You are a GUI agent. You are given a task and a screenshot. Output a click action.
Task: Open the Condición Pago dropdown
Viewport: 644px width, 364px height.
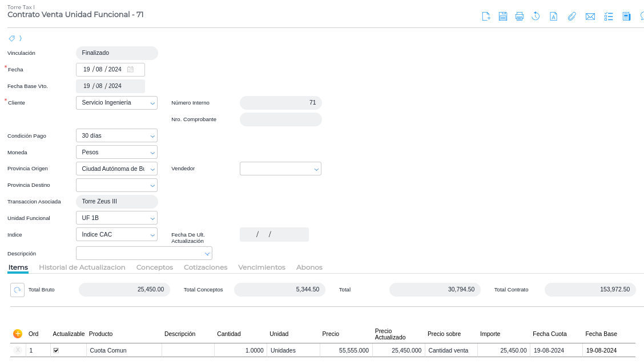(152, 136)
